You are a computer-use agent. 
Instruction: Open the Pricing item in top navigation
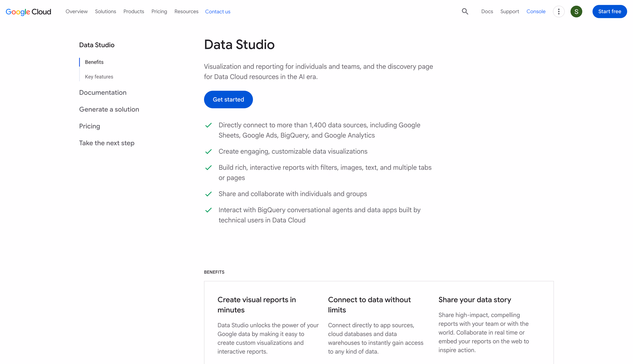tap(159, 12)
